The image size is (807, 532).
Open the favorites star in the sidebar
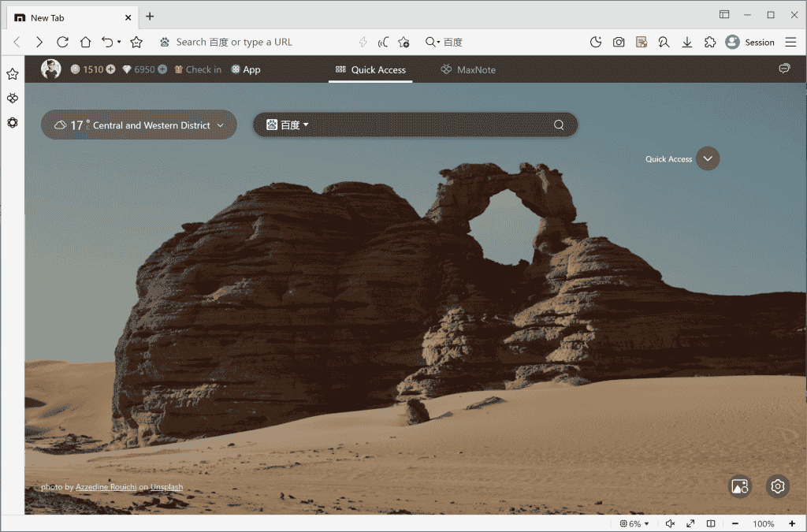[x=12, y=74]
